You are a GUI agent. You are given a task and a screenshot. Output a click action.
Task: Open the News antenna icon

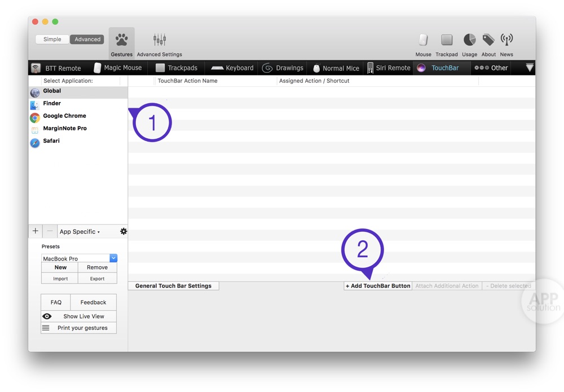pyautogui.click(x=506, y=40)
